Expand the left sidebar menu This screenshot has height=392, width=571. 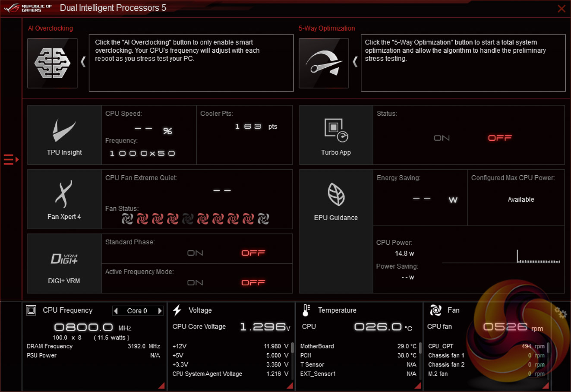[11, 160]
